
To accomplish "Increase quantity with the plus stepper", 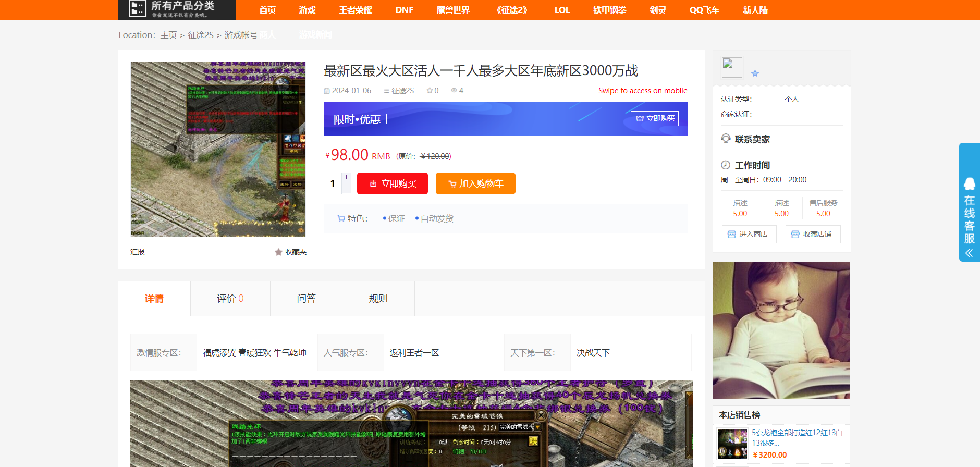I will (x=346, y=177).
